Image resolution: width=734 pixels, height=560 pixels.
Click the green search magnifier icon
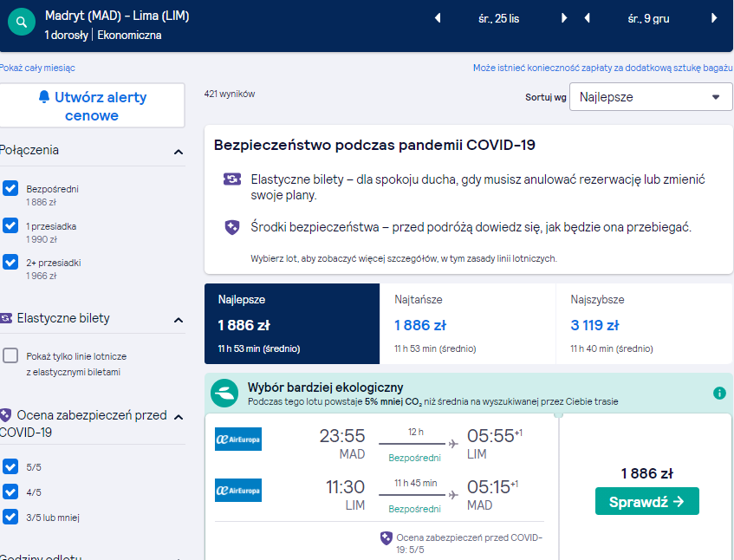point(22,22)
